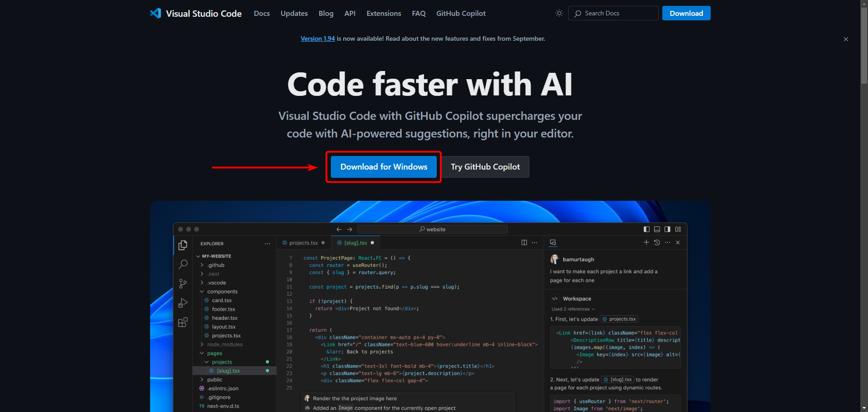Click the Visual Studio Code logo icon
Image resolution: width=868 pixels, height=412 pixels.
point(156,13)
